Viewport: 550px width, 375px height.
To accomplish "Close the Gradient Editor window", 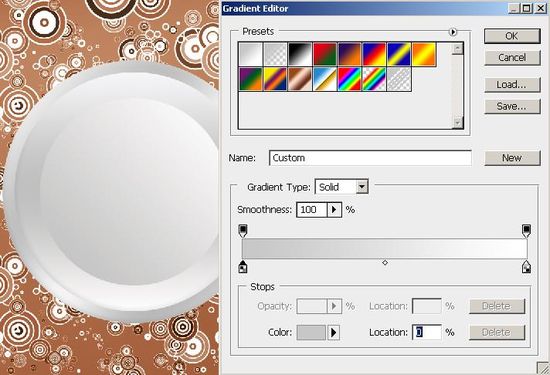I will point(541,8).
